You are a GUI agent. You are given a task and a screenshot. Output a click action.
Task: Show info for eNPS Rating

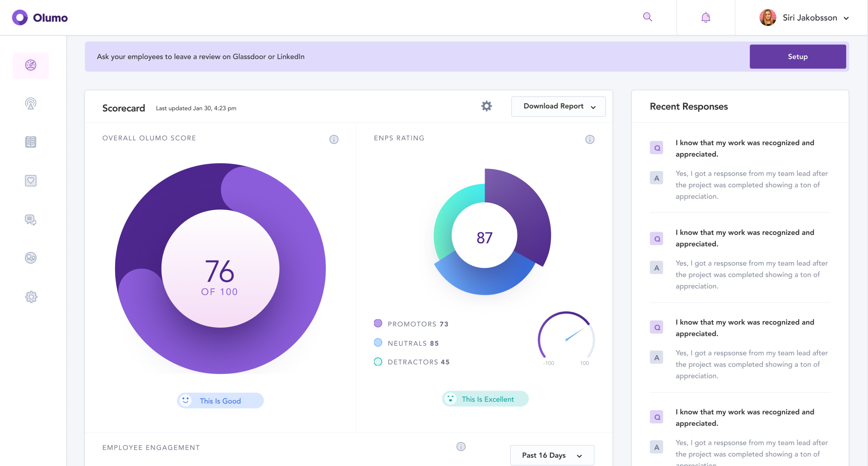coord(590,139)
